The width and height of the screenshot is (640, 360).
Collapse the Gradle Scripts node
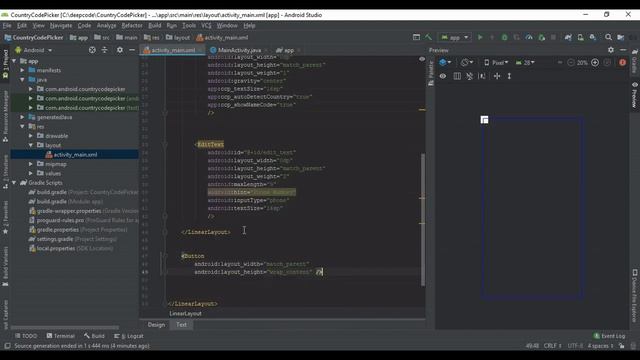tap(14, 183)
